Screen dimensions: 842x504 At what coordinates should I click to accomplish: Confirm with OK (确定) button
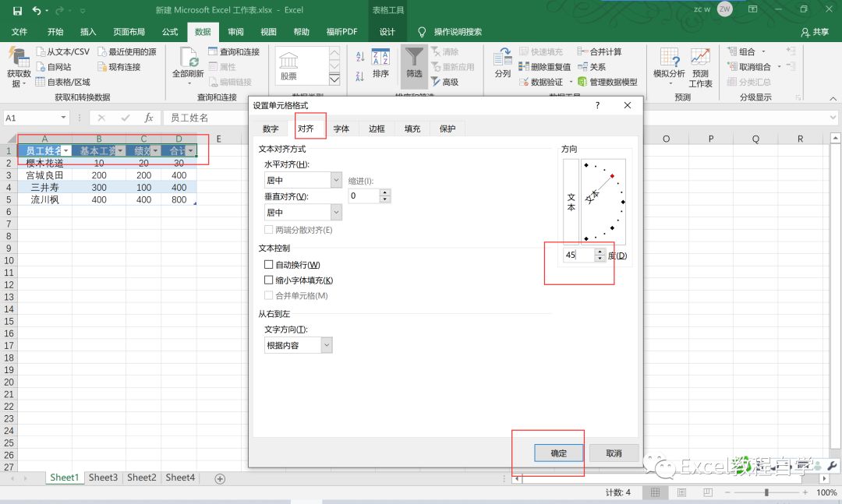(x=558, y=453)
